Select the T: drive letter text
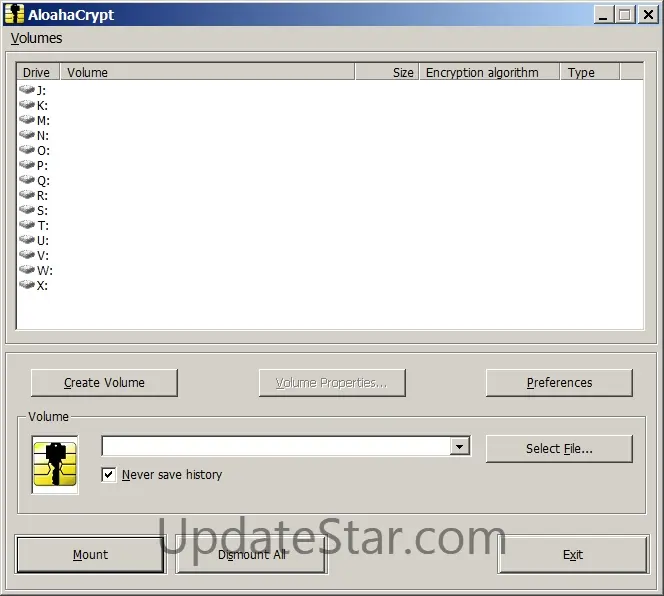Image resolution: width=664 pixels, height=596 pixels. [42, 225]
